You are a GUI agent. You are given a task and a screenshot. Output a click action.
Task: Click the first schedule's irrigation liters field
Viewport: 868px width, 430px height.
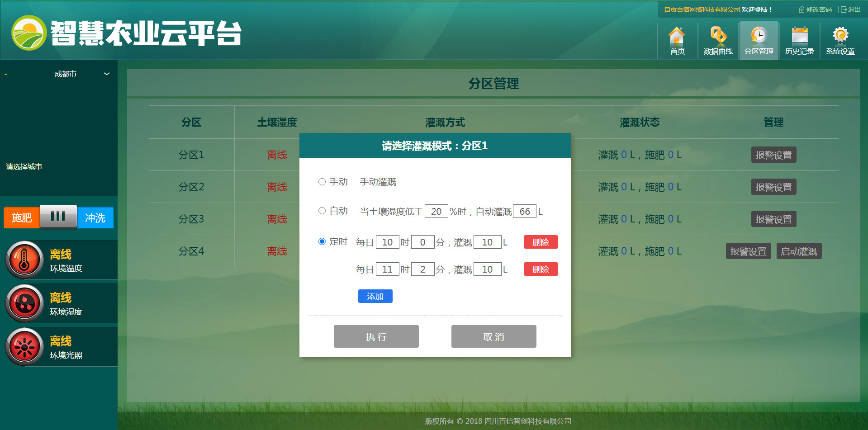pyautogui.click(x=488, y=242)
